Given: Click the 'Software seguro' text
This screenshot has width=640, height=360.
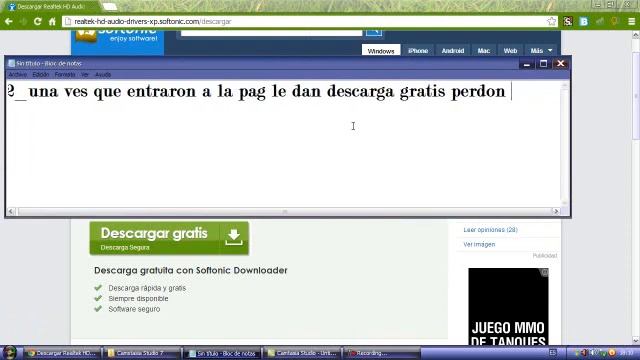Looking at the screenshot, I should point(134,309).
